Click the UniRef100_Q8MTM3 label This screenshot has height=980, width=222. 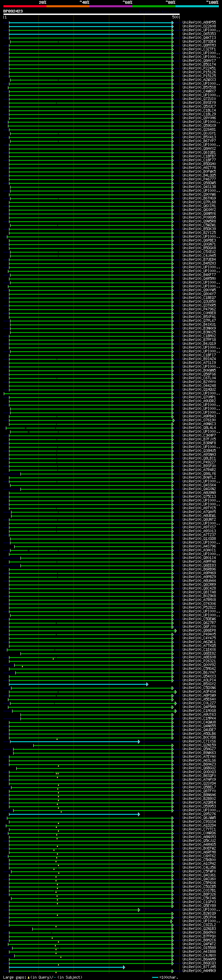tap(199, 45)
